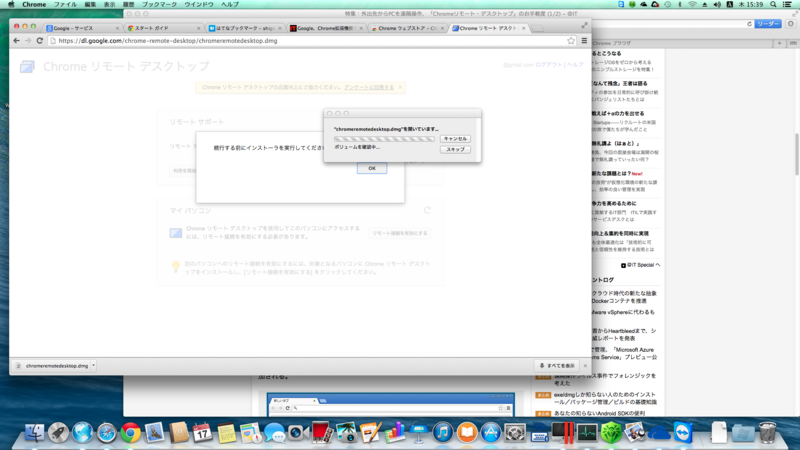Click すべてを表示 in downloads bar

pyautogui.click(x=557, y=366)
